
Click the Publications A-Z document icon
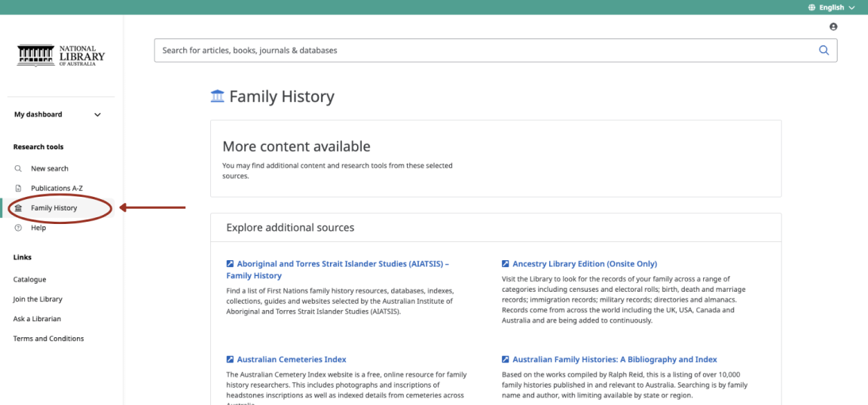click(x=18, y=189)
